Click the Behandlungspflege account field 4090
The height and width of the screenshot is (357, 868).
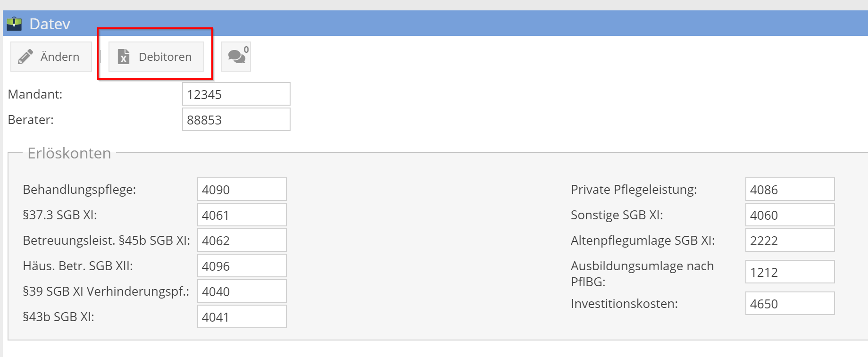pos(242,189)
